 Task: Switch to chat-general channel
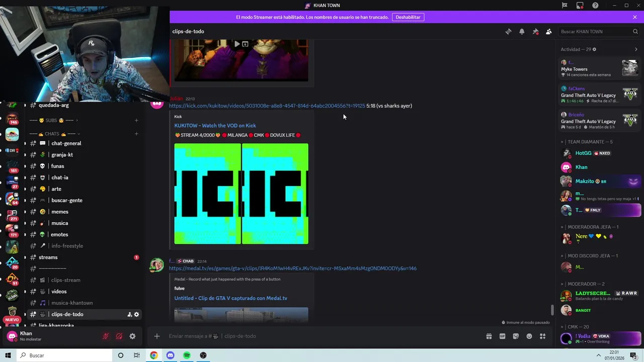click(85, 143)
